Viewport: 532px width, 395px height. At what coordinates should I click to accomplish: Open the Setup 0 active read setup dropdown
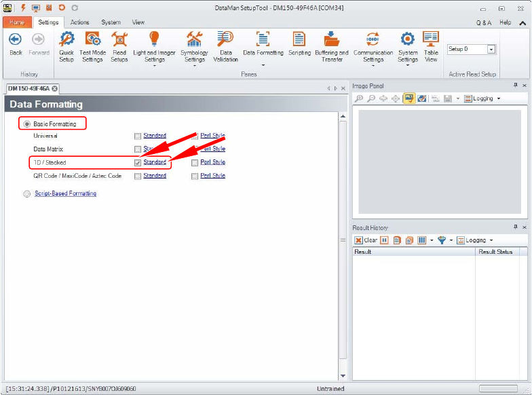click(x=491, y=49)
